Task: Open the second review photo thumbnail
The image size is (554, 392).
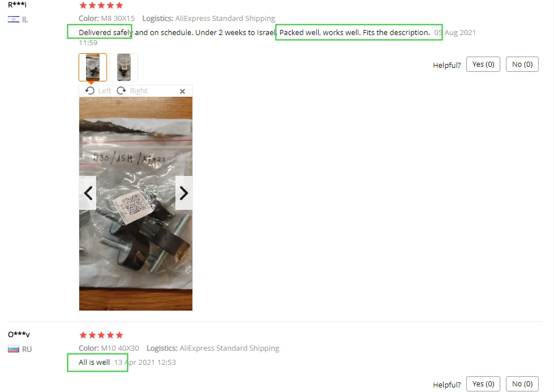Action: click(x=124, y=67)
